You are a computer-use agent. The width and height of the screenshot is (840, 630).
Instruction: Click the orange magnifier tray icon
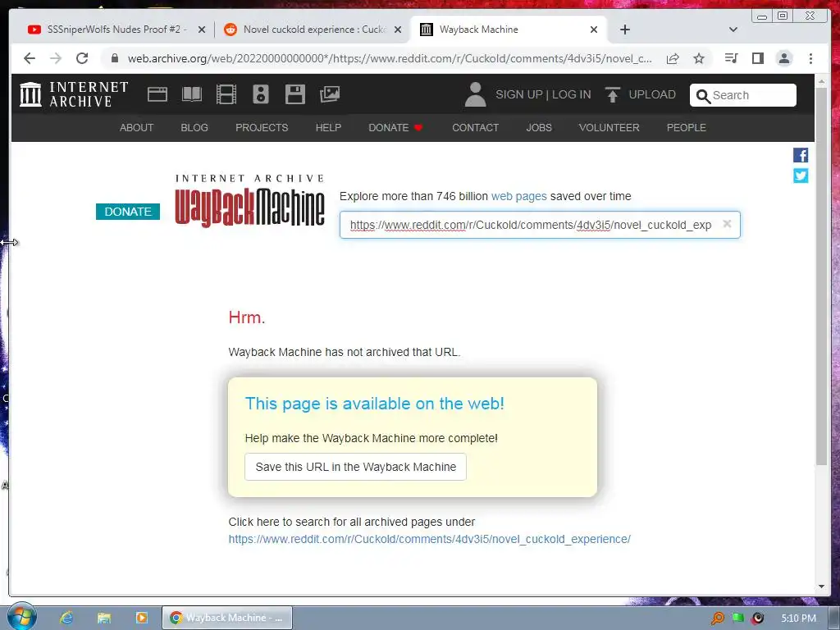tap(717, 619)
